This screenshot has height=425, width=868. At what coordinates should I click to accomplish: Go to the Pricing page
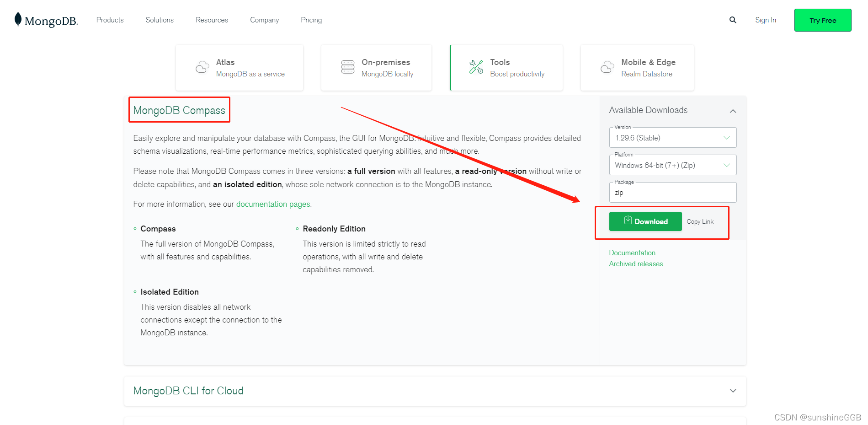(311, 20)
